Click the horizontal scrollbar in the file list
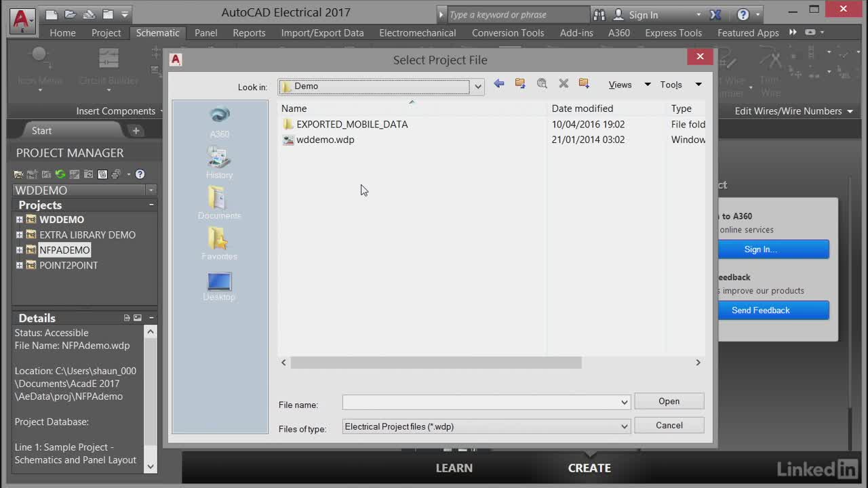868x488 pixels. [x=436, y=363]
